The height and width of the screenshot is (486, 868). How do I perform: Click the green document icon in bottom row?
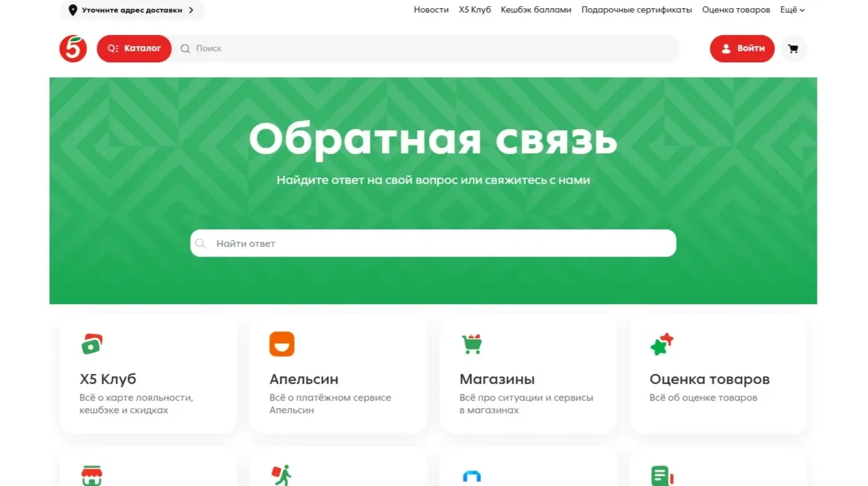point(662,476)
